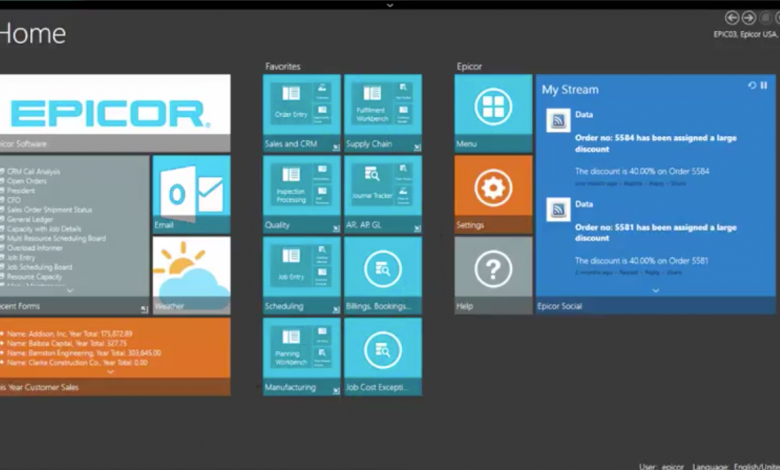The image size is (780, 470).
Task: Pause the My Stream feed
Action: pos(764,86)
